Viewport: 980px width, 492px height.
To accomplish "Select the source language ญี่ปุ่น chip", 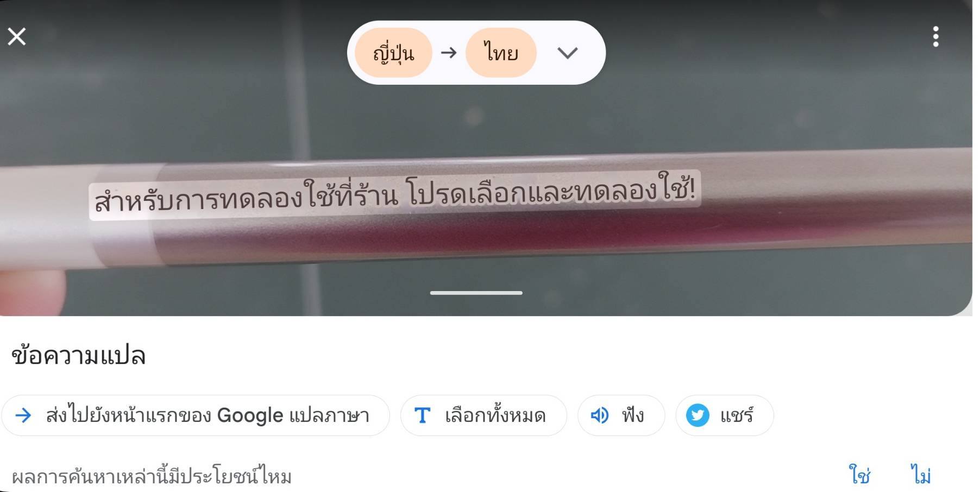I will point(393,53).
